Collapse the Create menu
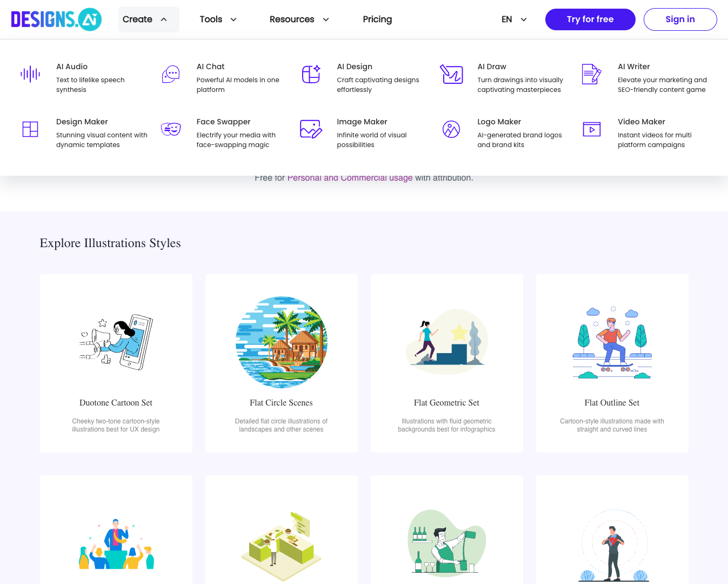The height and width of the screenshot is (584, 728). 148,19
